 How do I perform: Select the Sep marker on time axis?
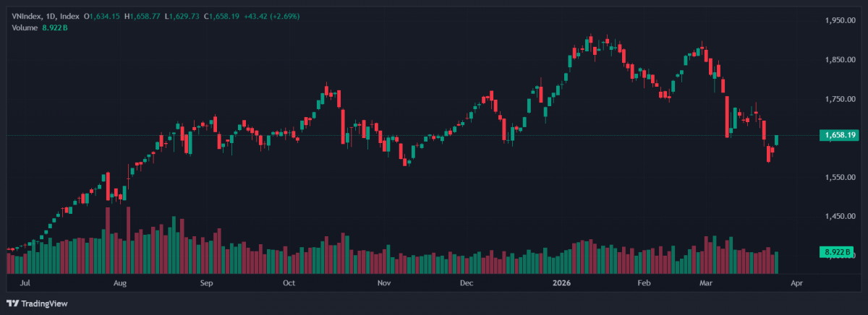point(206,284)
